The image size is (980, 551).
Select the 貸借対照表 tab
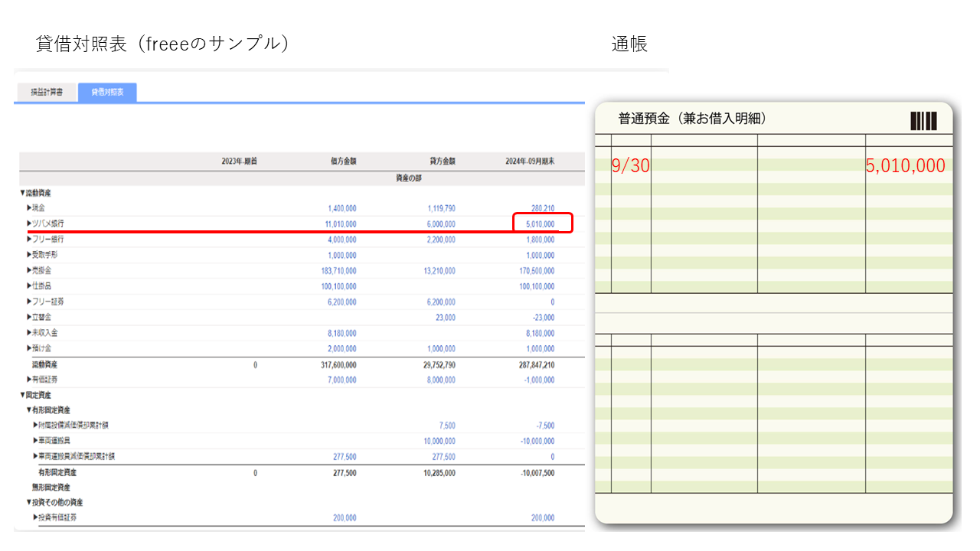108,93
